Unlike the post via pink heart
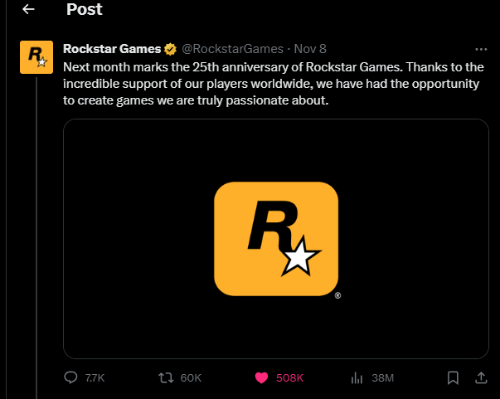Screen dimensions: 500x399 [261, 378]
